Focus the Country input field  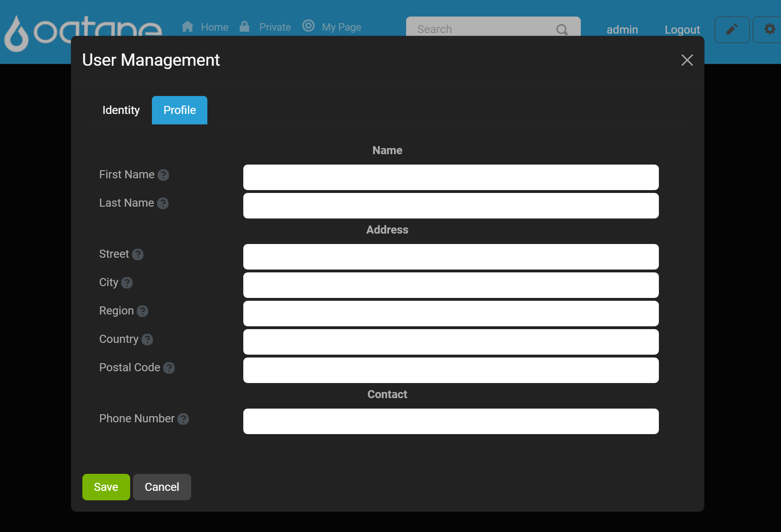[x=451, y=342]
